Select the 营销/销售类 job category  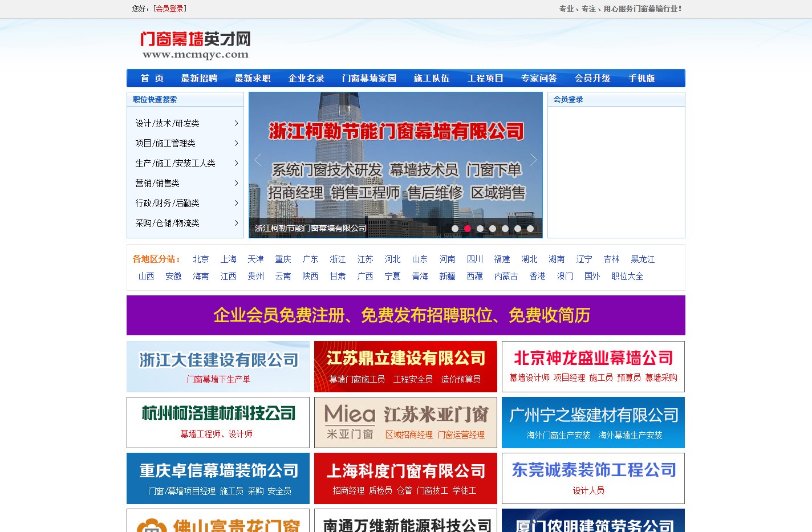click(x=157, y=183)
